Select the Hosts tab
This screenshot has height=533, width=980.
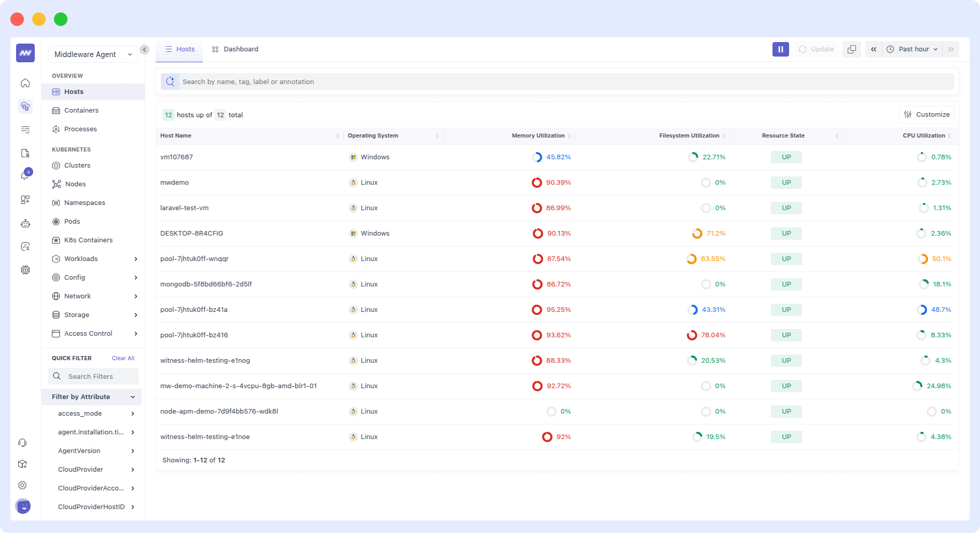pos(180,49)
